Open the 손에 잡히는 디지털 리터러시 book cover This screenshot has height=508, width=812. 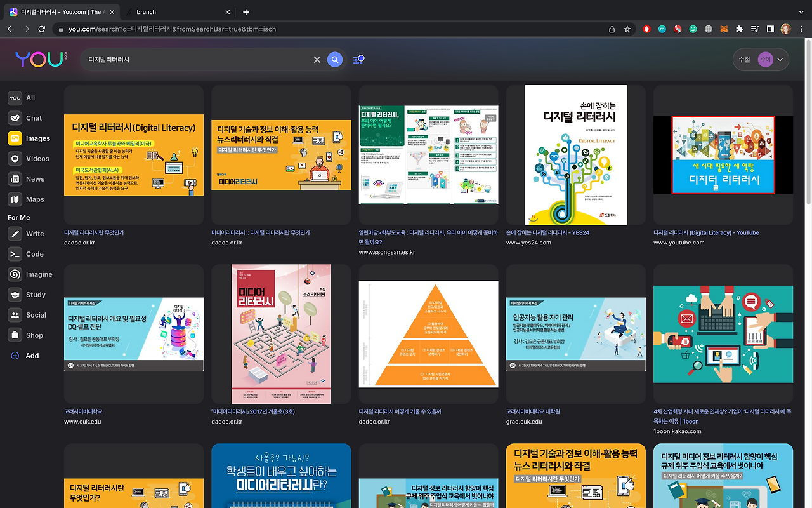point(576,155)
